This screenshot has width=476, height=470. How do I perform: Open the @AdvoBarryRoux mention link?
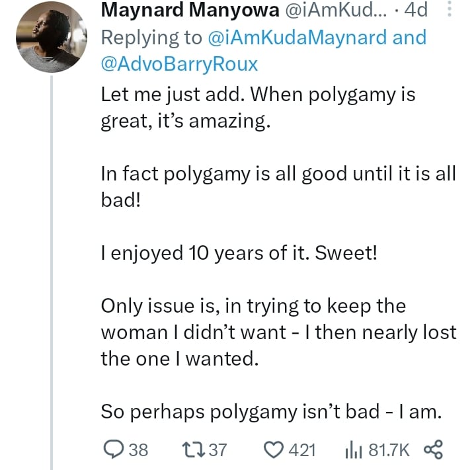pyautogui.click(x=179, y=63)
